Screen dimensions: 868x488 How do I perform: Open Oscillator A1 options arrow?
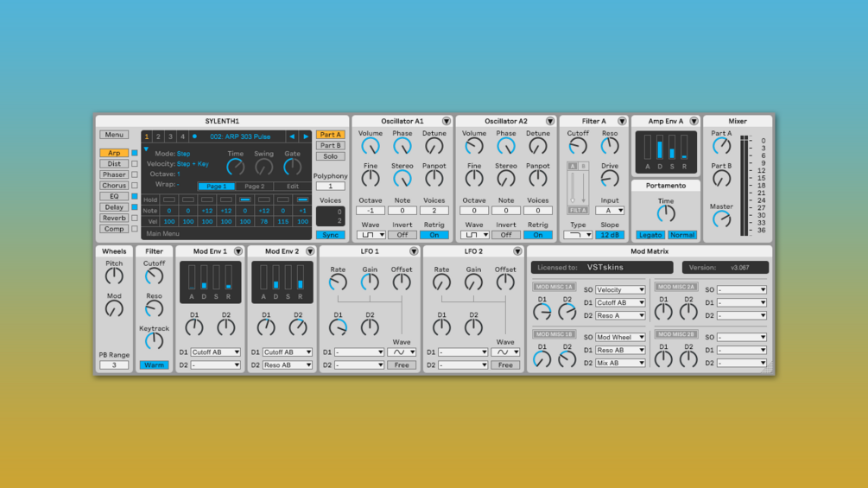pyautogui.click(x=447, y=121)
